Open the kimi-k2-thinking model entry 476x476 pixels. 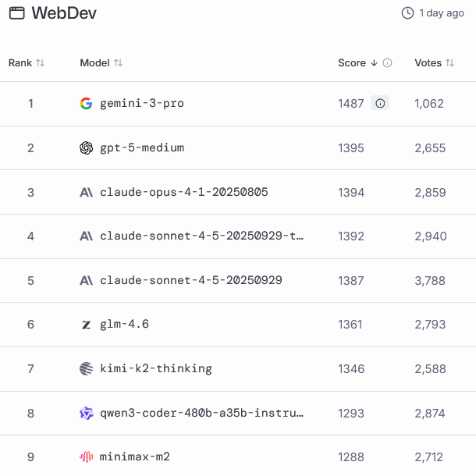156,369
